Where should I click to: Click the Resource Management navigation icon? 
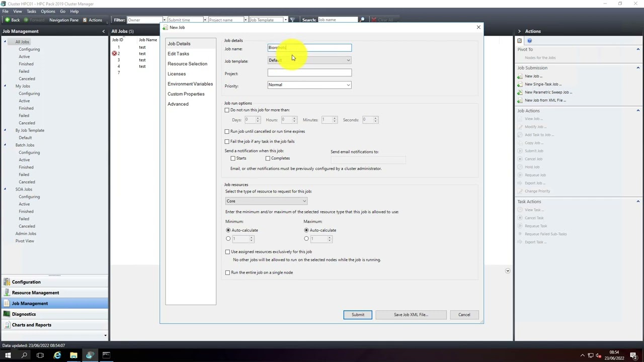7,293
